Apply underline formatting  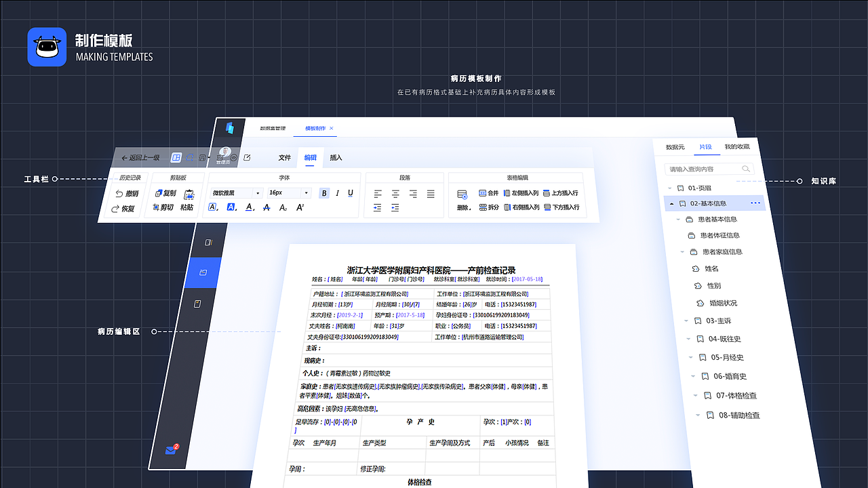point(351,193)
